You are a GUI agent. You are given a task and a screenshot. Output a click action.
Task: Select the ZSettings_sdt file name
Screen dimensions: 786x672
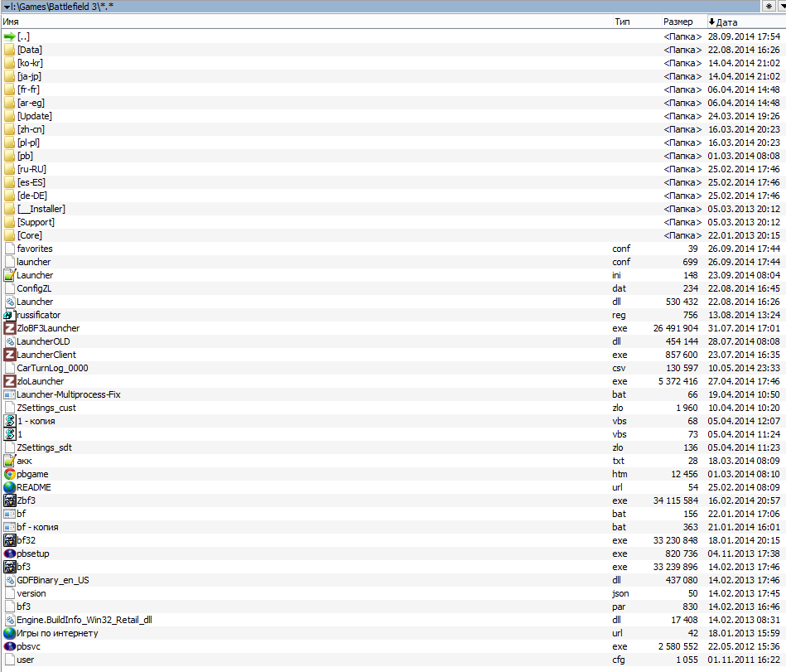point(45,447)
